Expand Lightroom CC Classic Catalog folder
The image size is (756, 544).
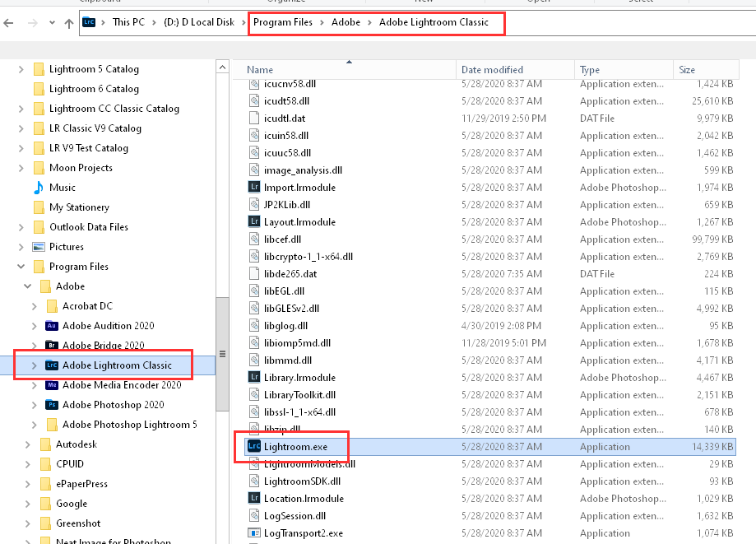pos(21,109)
